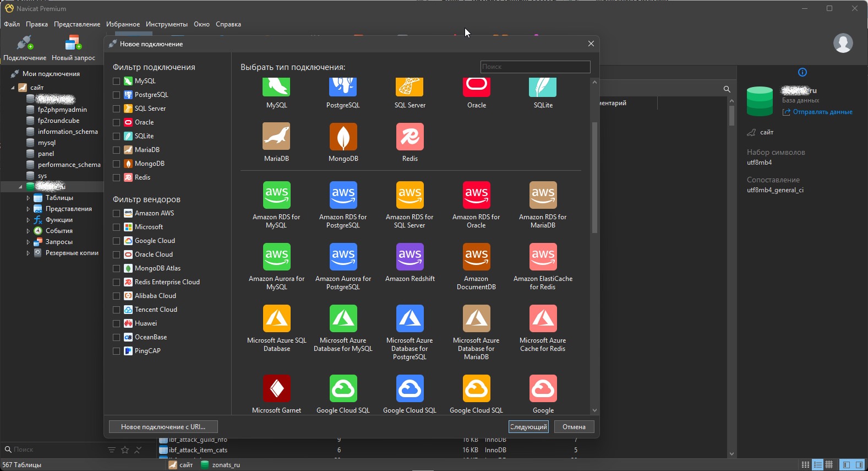The height and width of the screenshot is (471, 868).
Task: Choose Microsoft Azure SQL Database icon
Action: (276, 318)
